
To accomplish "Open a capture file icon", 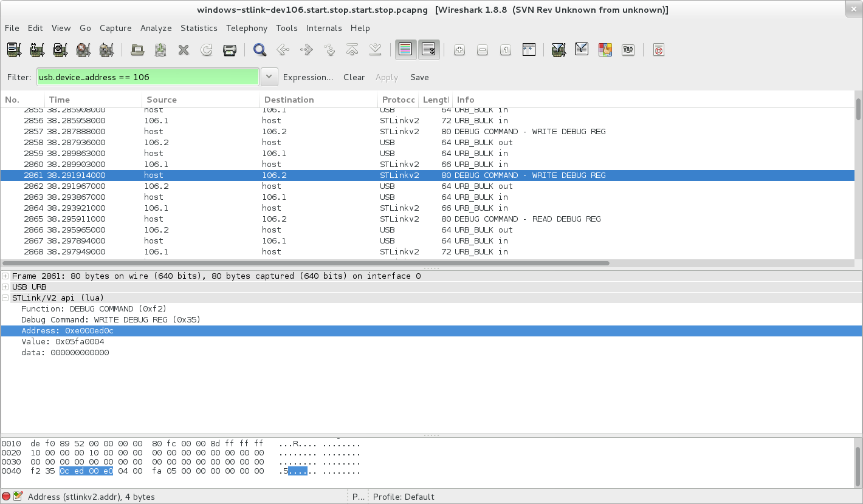I will click(x=137, y=50).
